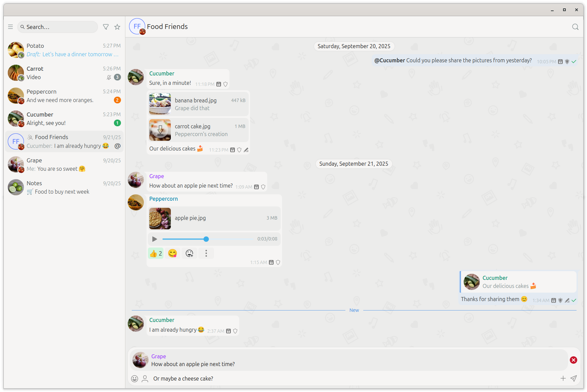Open the three-dot message options menu
Viewport: 587px width, 392px height.
click(206, 253)
